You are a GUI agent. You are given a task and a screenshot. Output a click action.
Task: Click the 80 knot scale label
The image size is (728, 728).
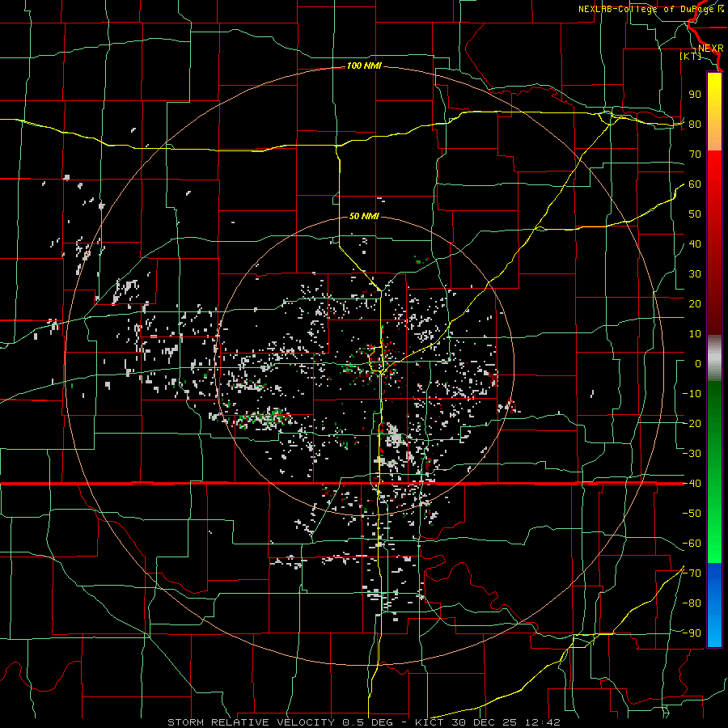695,125
